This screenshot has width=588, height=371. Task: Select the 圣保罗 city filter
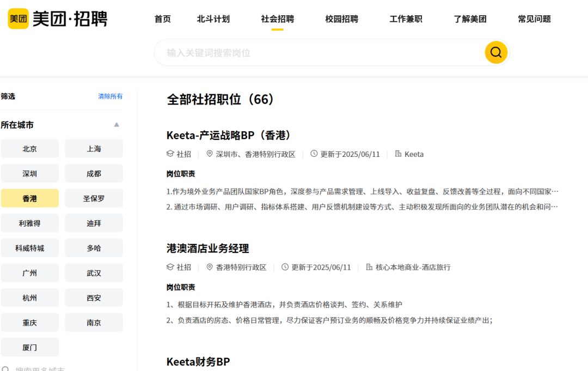tap(94, 198)
